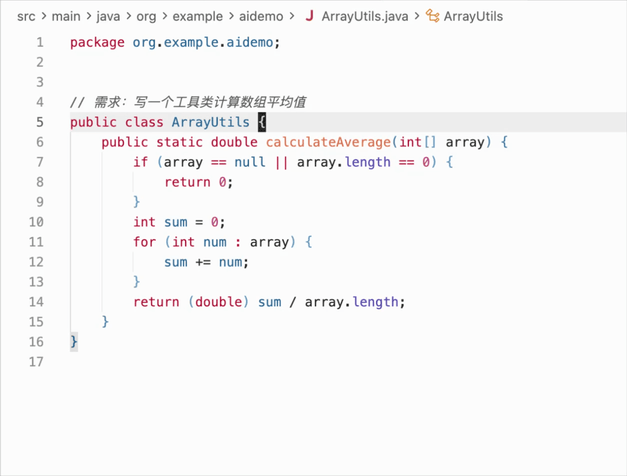627x476 pixels.
Task: Select the ArrayUtils class breadcrumb
Action: 473,16
